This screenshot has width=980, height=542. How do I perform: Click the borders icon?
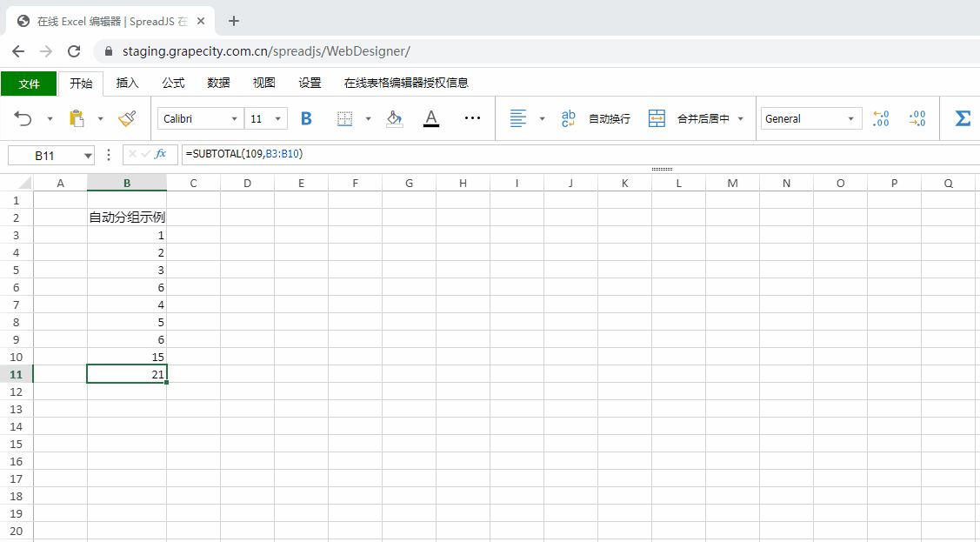click(345, 117)
